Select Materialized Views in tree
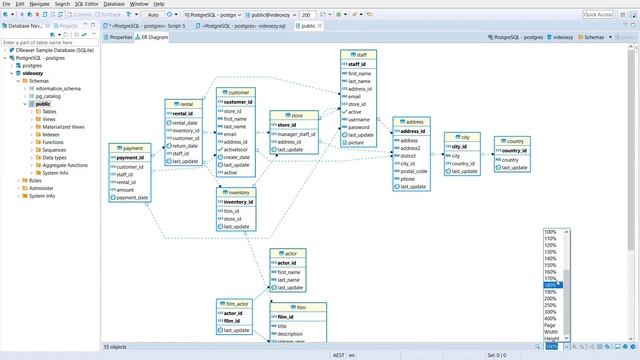Viewport: 640px width, 360px height. pos(63,127)
